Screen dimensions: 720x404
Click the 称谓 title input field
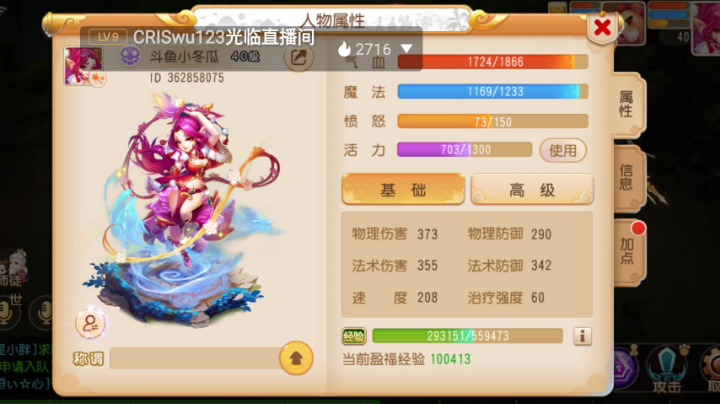coord(195,359)
